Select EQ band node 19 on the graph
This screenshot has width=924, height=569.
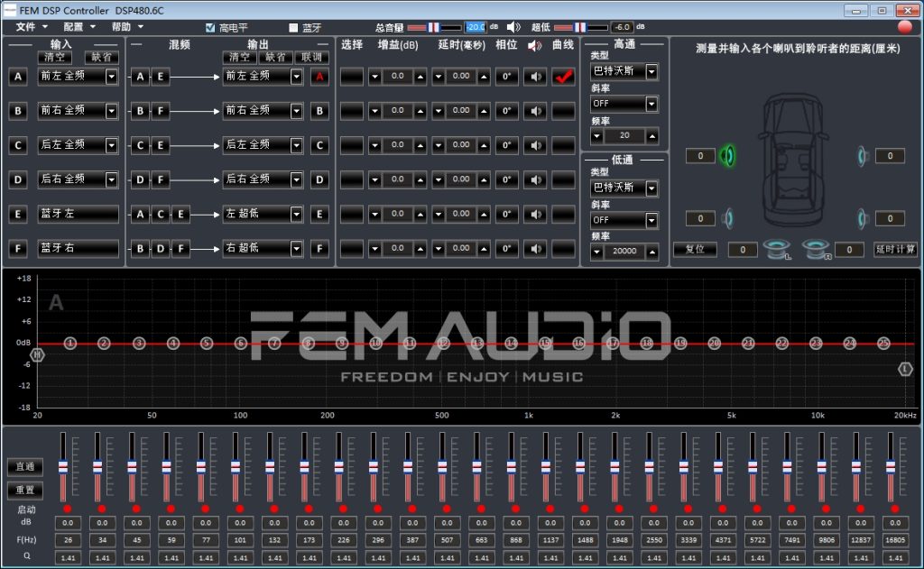point(680,343)
